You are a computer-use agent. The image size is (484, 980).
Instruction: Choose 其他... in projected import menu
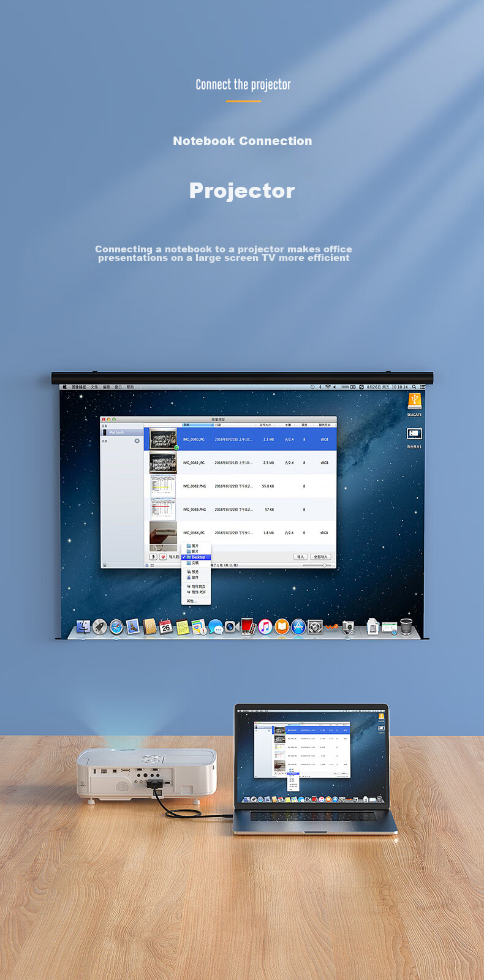point(195,601)
